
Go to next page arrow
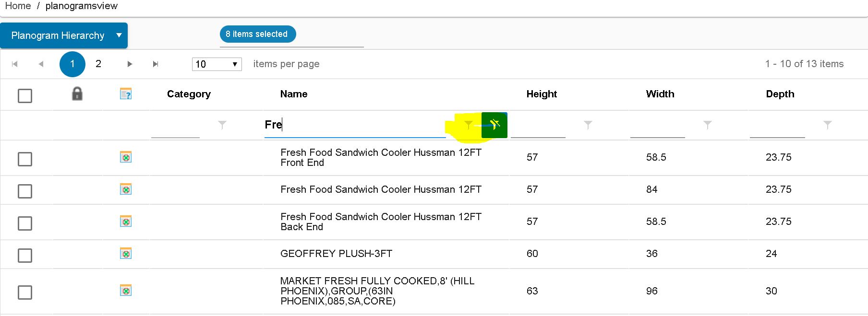point(130,64)
